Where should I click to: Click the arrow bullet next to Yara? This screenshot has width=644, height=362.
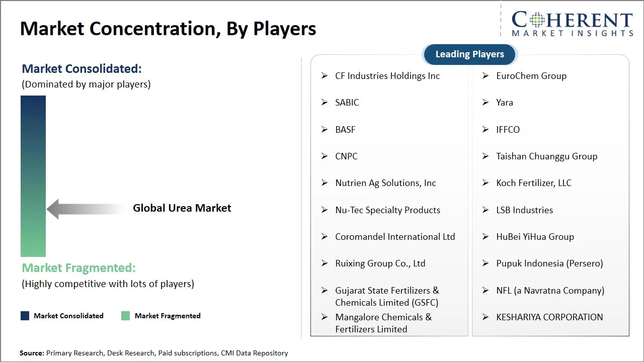pos(486,103)
